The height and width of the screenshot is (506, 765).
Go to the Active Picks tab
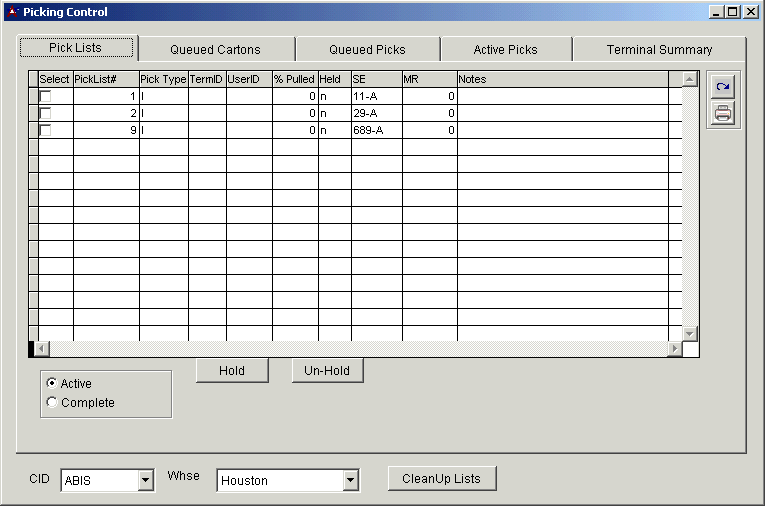[x=505, y=49]
